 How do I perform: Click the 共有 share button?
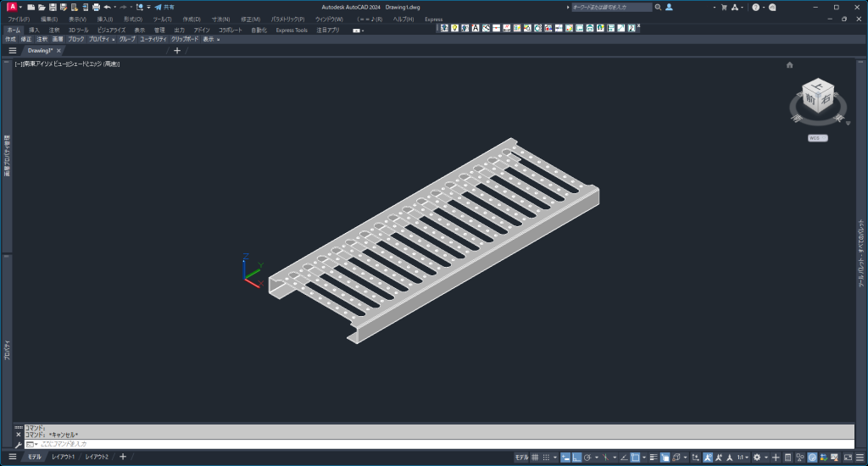coord(164,7)
